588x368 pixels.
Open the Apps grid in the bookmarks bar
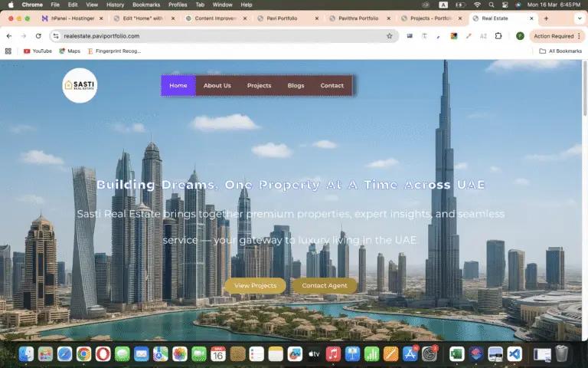(x=8, y=51)
